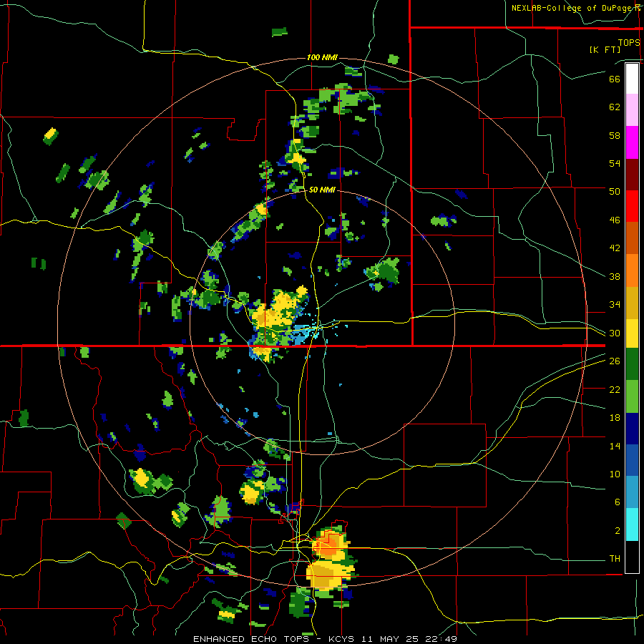Click the 'TH' legend label

click(615, 559)
